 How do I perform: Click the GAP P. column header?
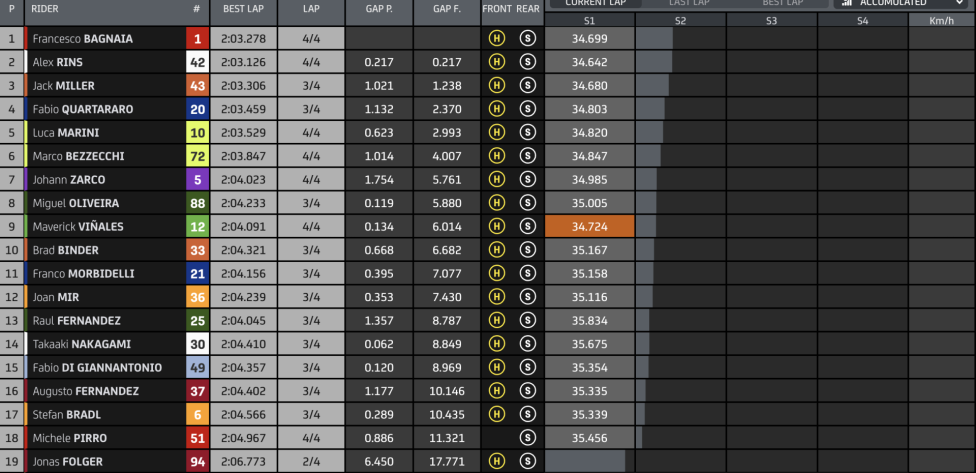[x=379, y=9]
